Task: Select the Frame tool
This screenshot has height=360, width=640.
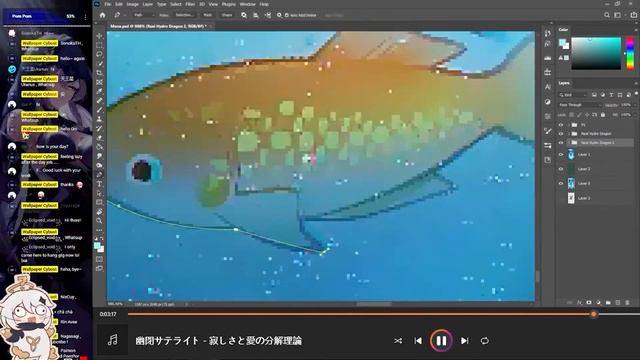Action: 99,82
